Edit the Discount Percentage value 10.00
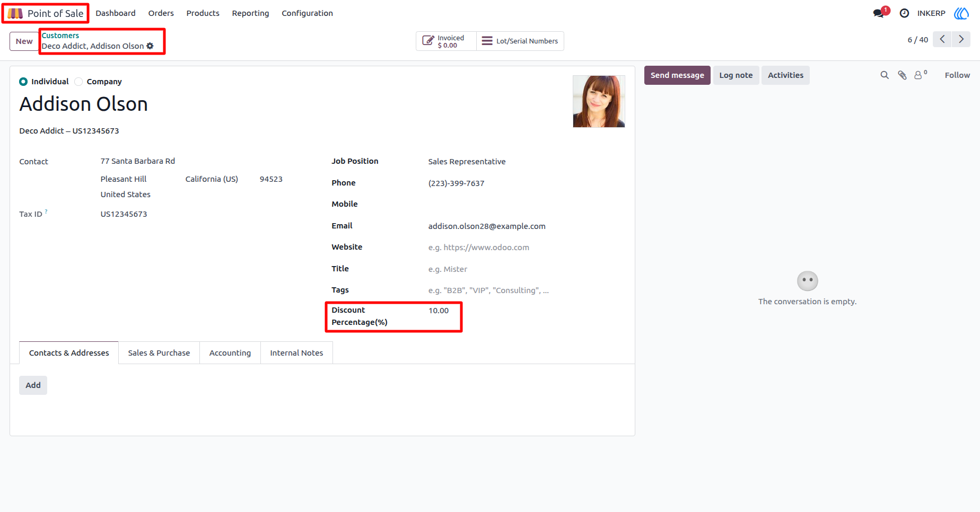The height and width of the screenshot is (512, 980). [439, 311]
